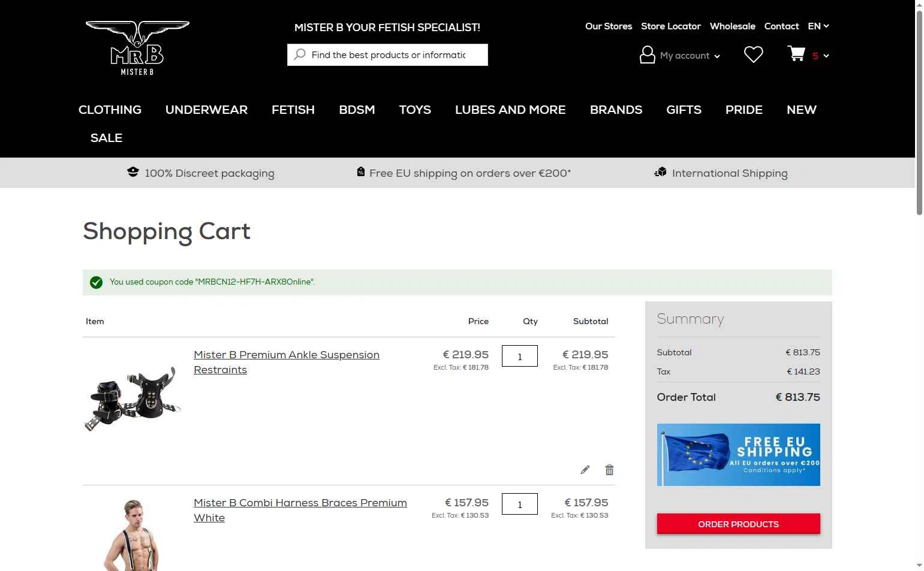Open Mister B Combi Harness Braces Premium White

(x=300, y=510)
